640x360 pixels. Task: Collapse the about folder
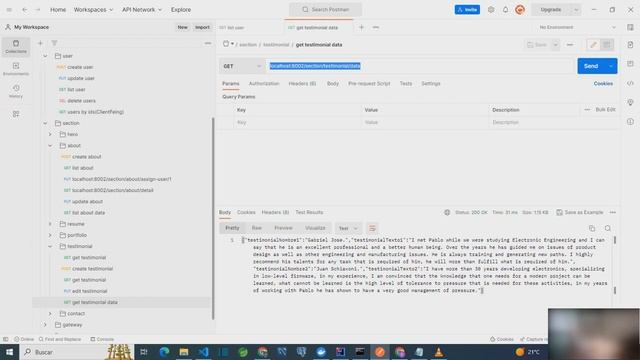pos(50,145)
